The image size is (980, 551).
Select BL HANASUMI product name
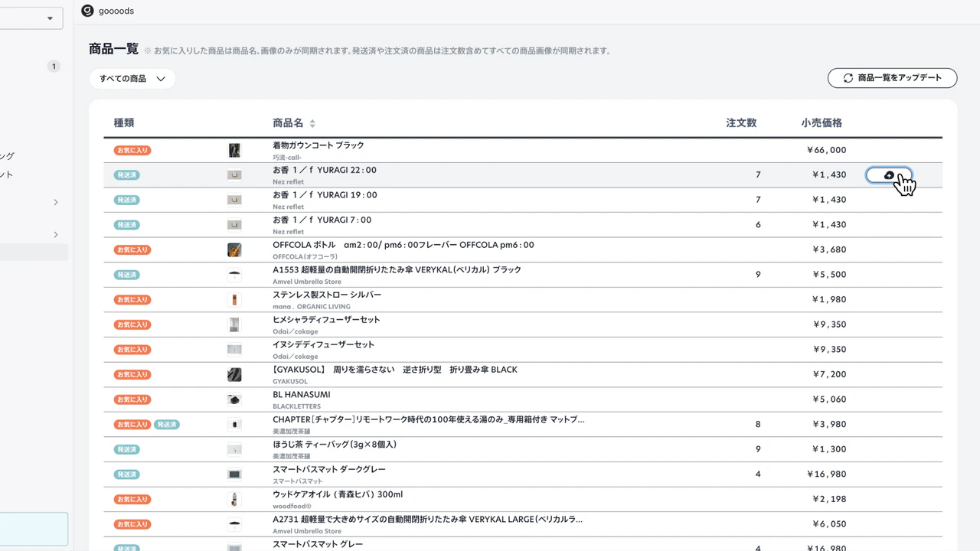click(x=302, y=395)
